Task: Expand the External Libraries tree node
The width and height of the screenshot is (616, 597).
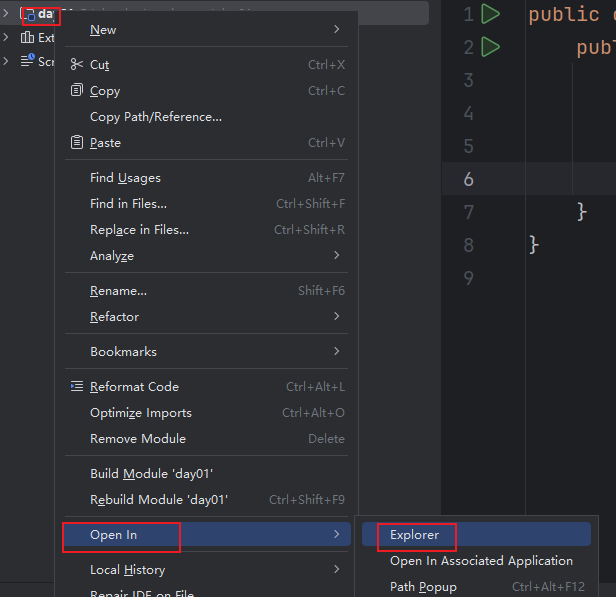Action: (6, 37)
